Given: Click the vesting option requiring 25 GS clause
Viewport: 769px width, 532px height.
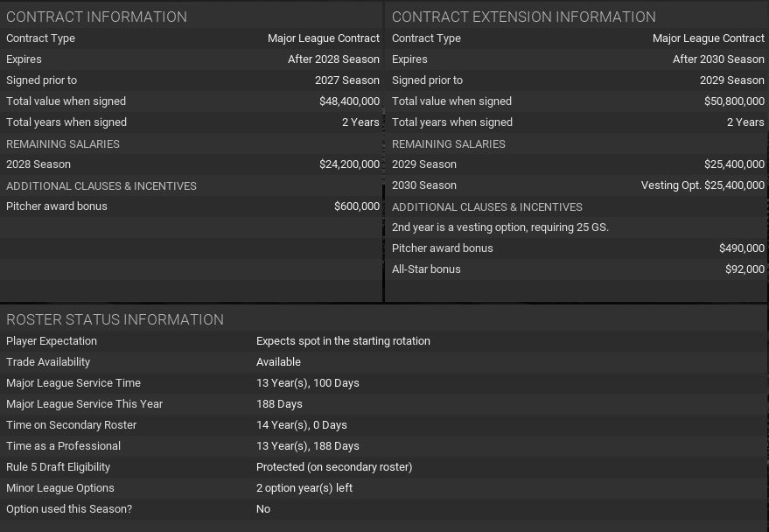Looking at the screenshot, I should pos(500,227).
